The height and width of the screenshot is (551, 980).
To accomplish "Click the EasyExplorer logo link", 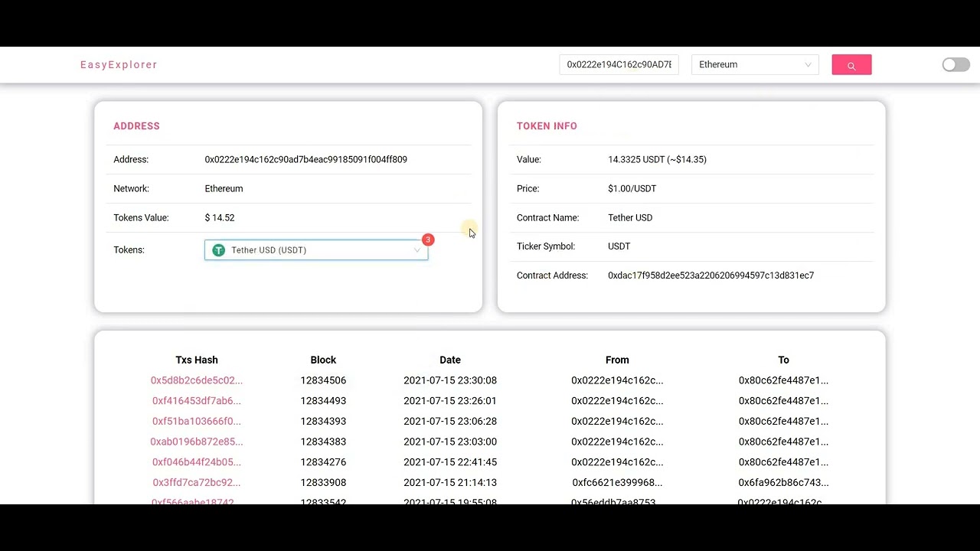I will click(119, 65).
